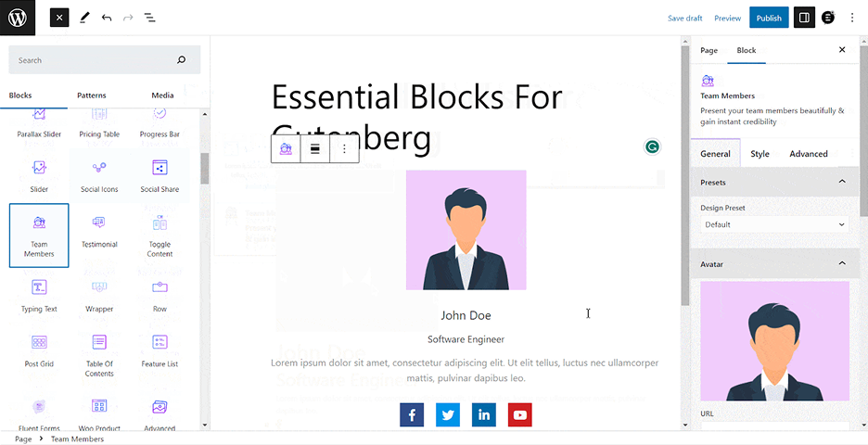Switch to the Patterns tab
The width and height of the screenshot is (868, 445).
[x=91, y=95]
